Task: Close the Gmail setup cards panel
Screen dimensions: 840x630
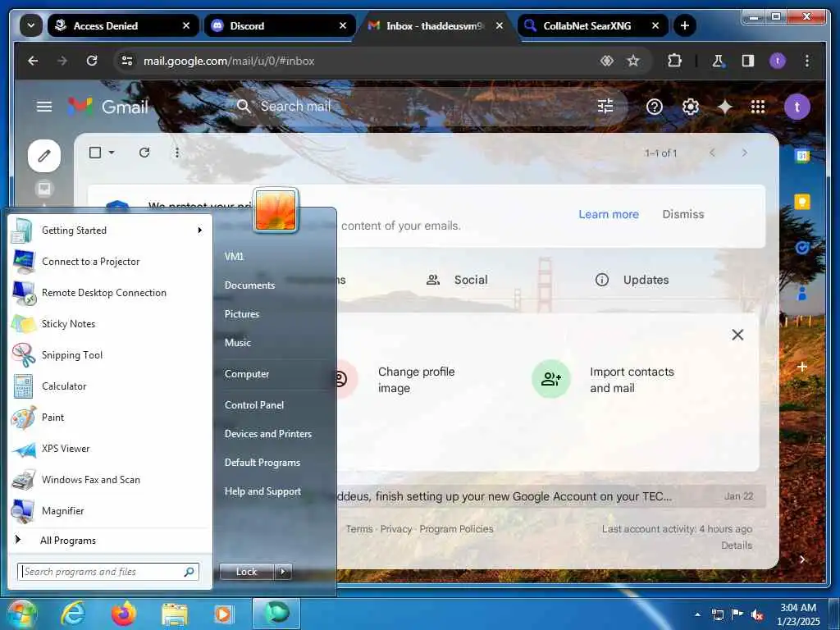Action: click(737, 335)
